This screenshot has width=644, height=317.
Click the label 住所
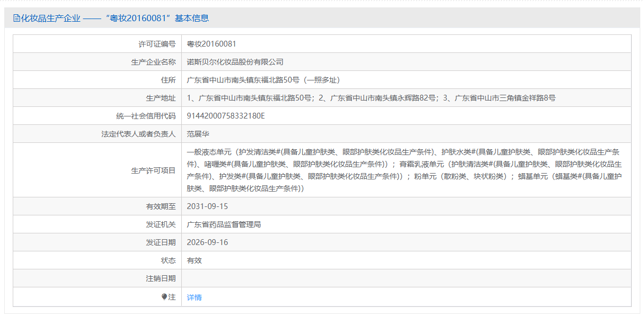pyautogui.click(x=169, y=80)
